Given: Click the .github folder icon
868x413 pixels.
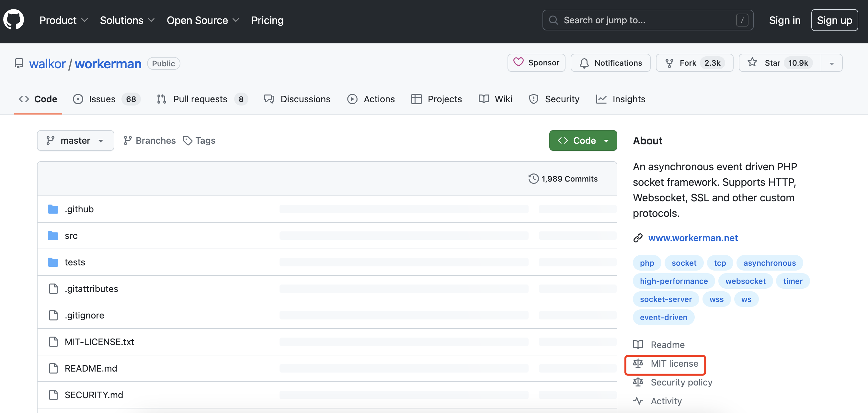Looking at the screenshot, I should coord(53,209).
